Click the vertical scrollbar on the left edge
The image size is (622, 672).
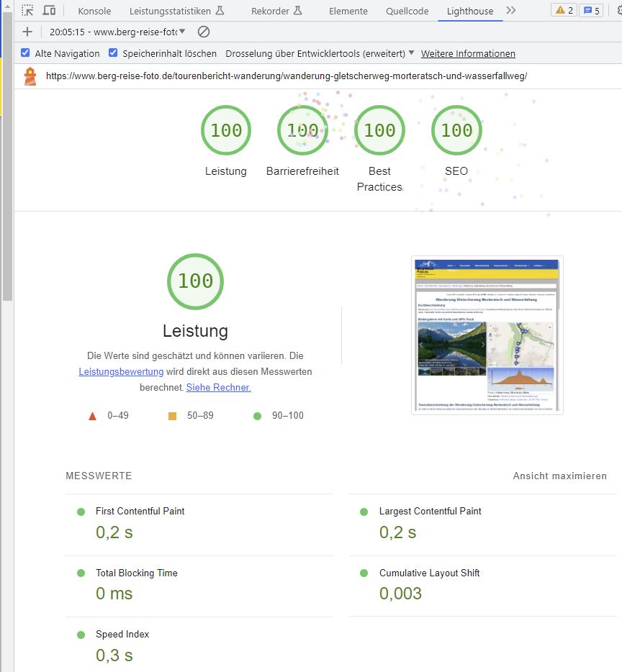point(7,156)
